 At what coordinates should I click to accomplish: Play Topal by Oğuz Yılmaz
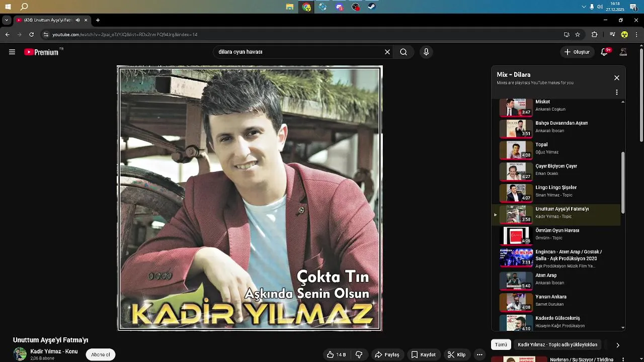click(556, 150)
